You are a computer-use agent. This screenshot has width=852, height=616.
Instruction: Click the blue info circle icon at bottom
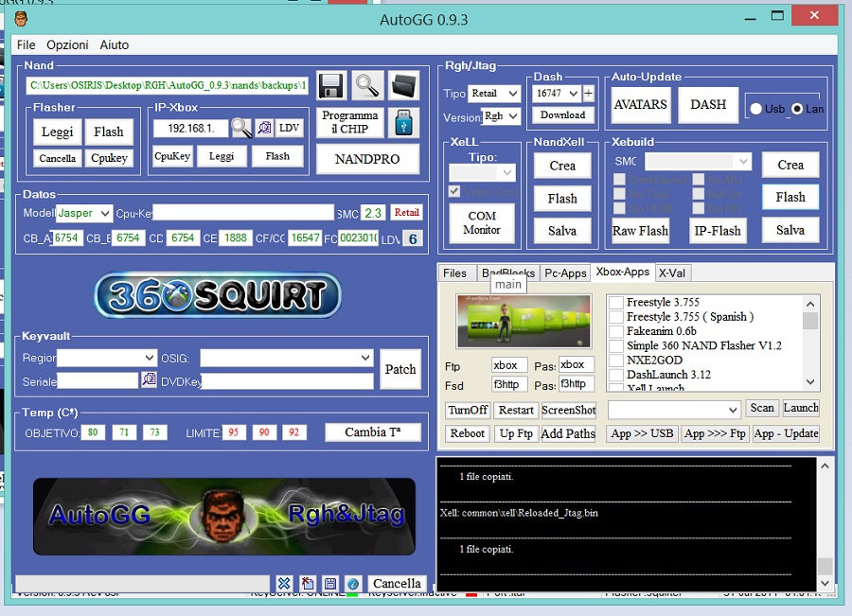[353, 584]
